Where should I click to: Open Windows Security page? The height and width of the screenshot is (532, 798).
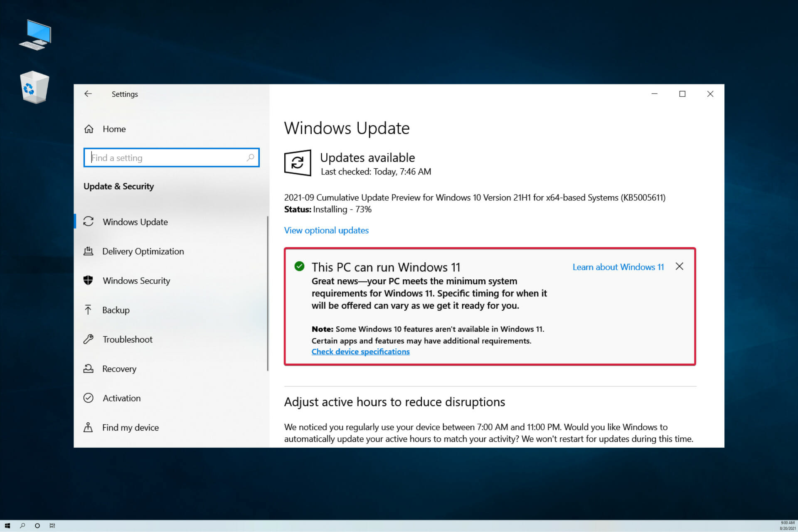pyautogui.click(x=136, y=281)
